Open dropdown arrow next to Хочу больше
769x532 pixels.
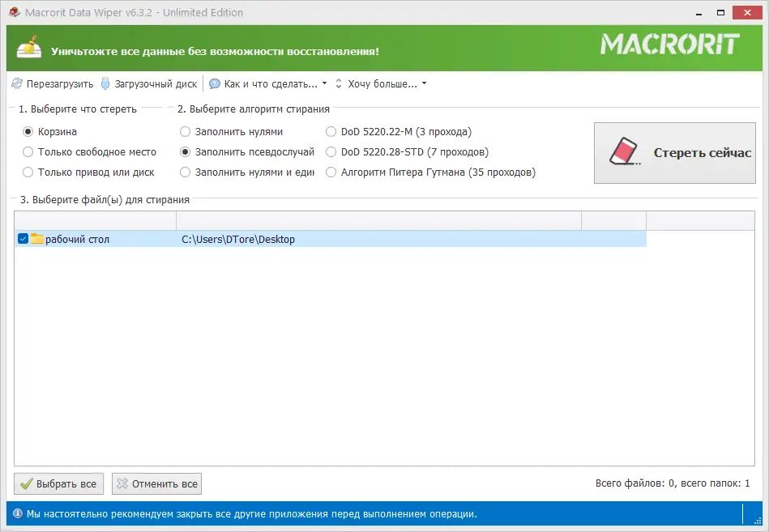(425, 83)
